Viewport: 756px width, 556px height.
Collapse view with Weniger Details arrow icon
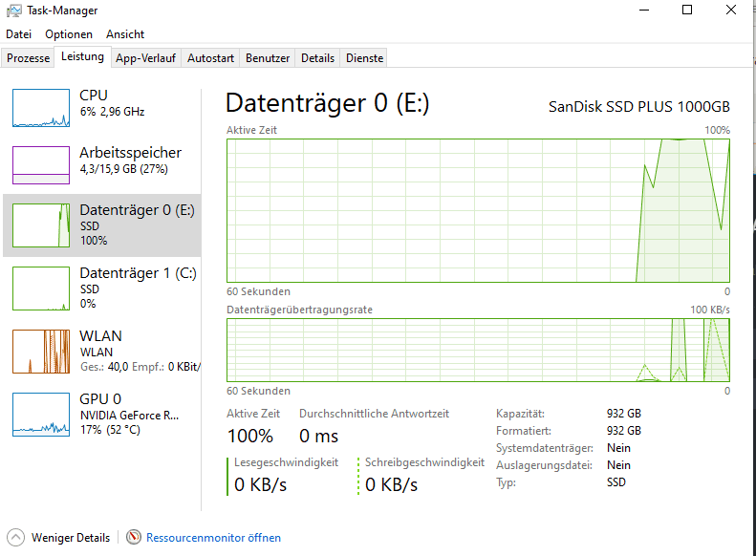tap(15, 538)
